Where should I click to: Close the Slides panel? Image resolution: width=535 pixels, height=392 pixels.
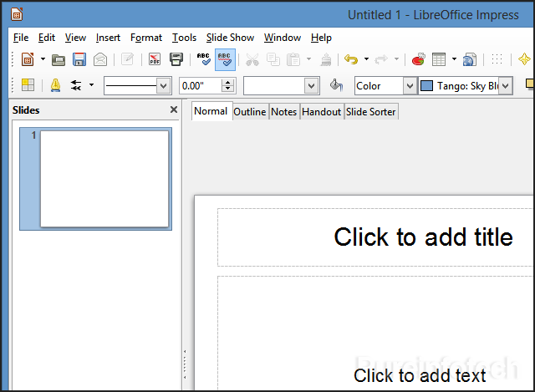point(174,109)
